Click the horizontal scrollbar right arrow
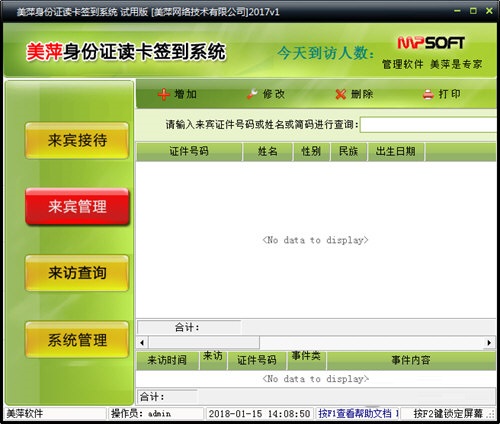The width and height of the screenshot is (500, 424). click(x=489, y=343)
